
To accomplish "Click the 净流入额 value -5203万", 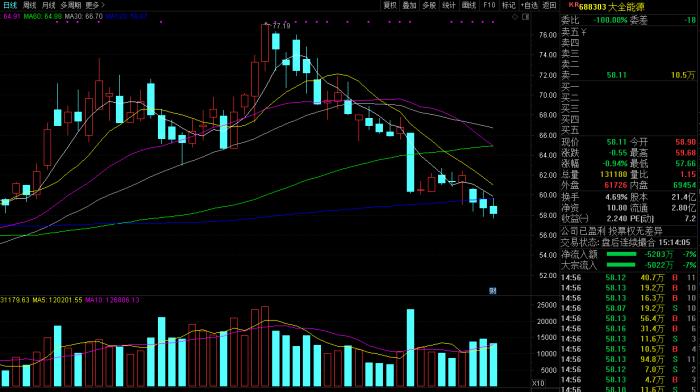I will pos(658,254).
